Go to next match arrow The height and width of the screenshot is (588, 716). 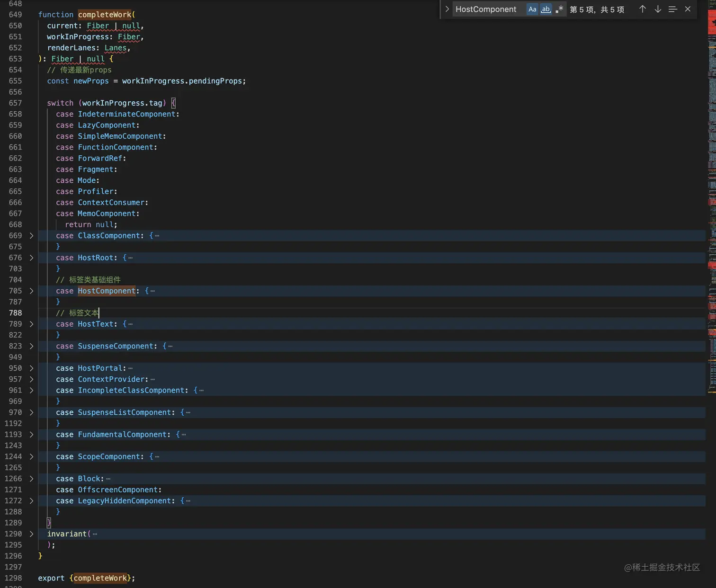pos(658,9)
